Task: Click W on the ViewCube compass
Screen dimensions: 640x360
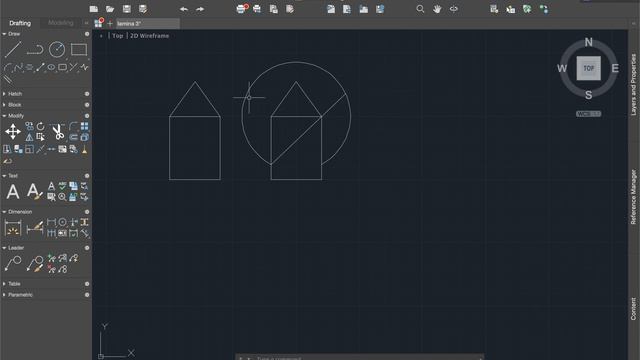Action: coord(562,69)
